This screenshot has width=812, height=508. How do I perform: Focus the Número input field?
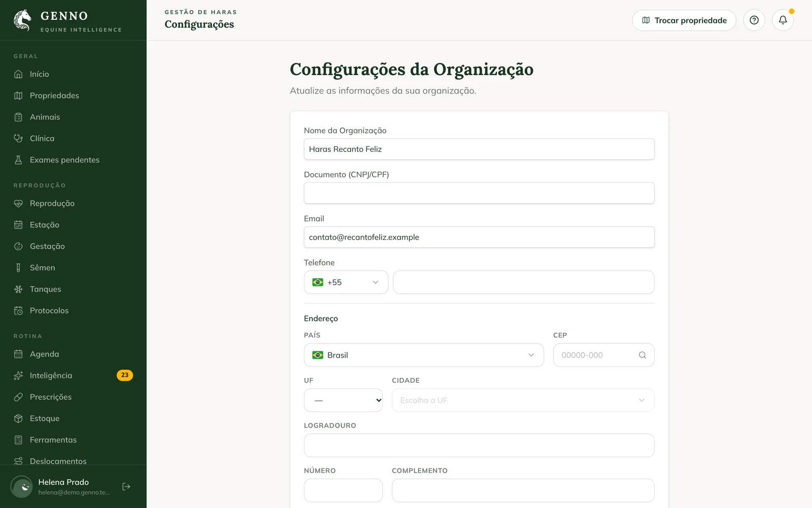click(344, 491)
